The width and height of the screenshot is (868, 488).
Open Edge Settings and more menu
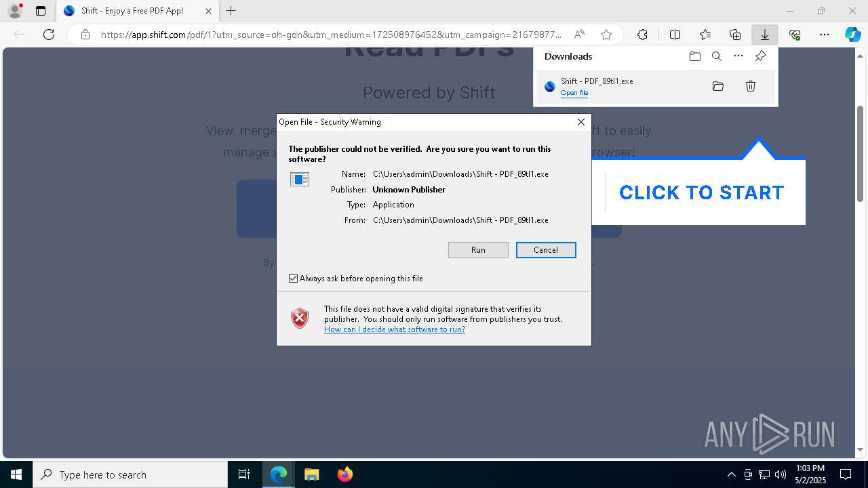pos(825,35)
